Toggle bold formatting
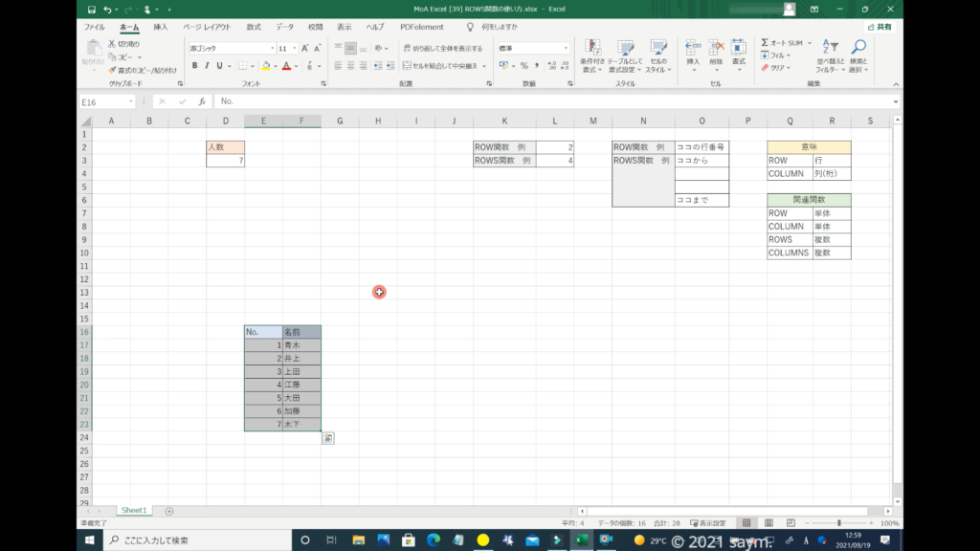 [194, 66]
